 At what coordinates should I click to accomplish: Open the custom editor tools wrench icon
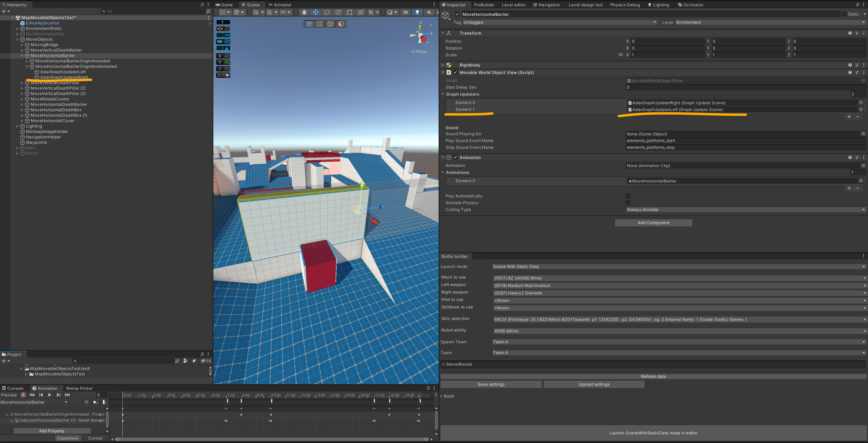371,12
